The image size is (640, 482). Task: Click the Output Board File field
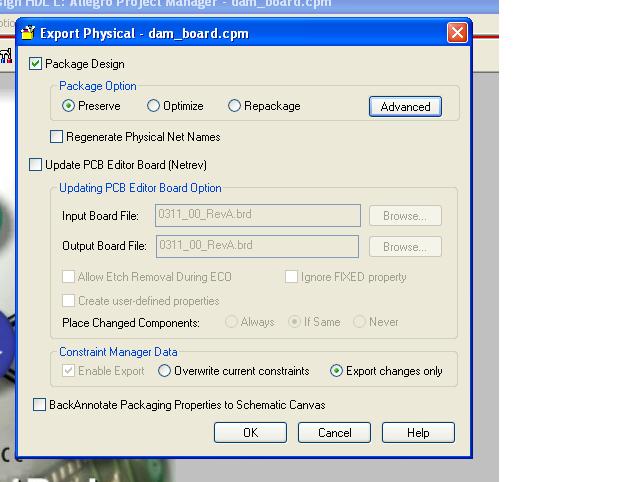coord(258,246)
